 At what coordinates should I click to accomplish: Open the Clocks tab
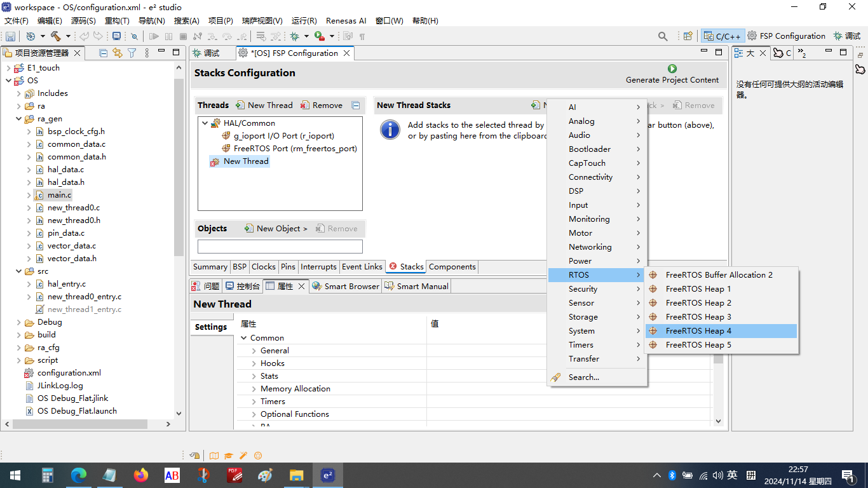pyautogui.click(x=264, y=267)
